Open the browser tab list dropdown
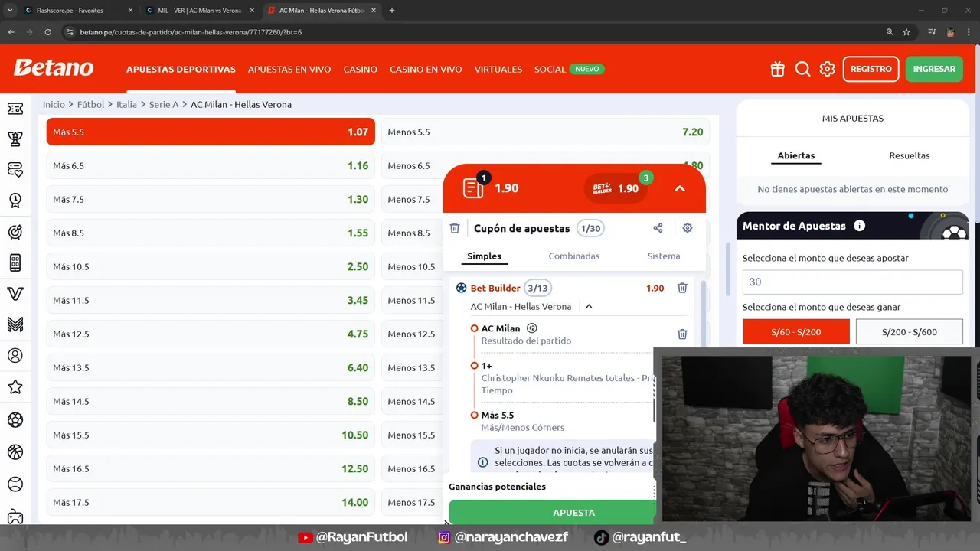Image resolution: width=980 pixels, height=551 pixels. 10,10
